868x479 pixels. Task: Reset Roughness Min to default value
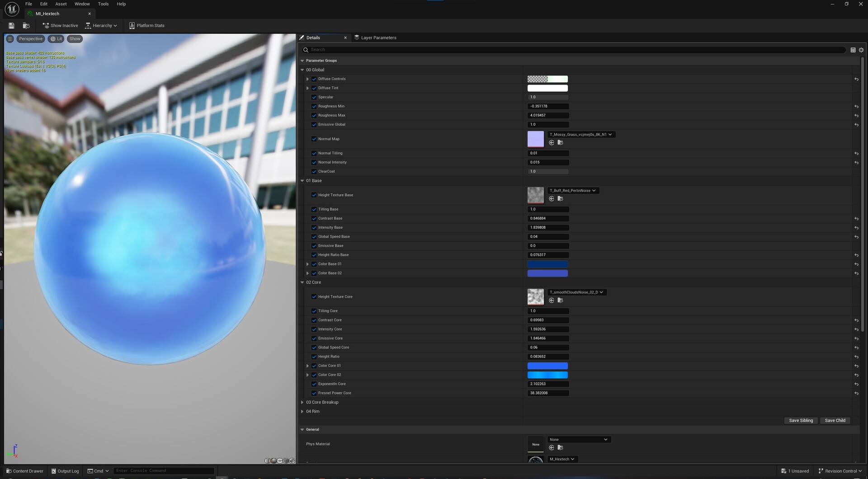tap(856, 107)
